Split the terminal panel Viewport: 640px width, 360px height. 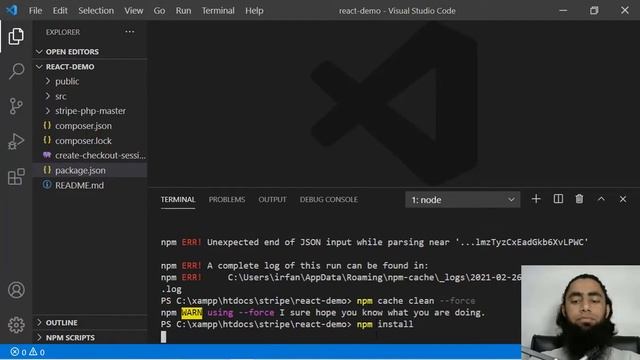pos(558,199)
